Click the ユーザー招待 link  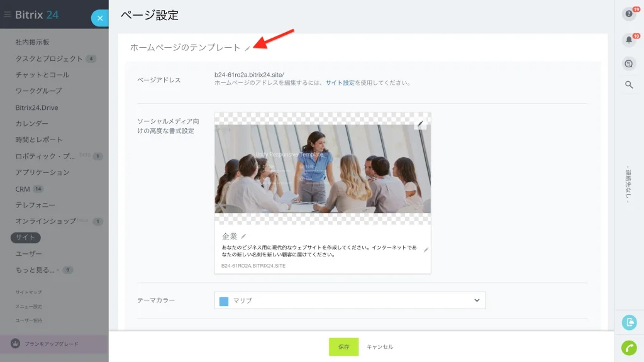(x=29, y=320)
